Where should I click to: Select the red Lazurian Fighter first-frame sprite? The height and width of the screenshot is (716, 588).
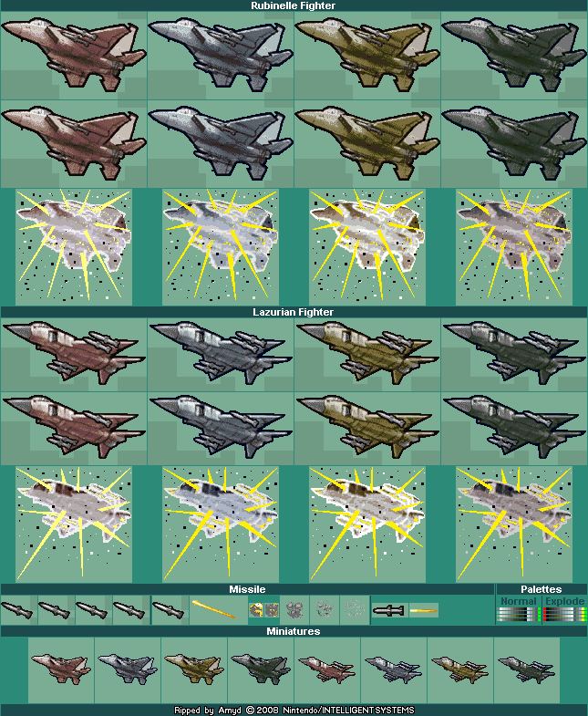click(74, 354)
